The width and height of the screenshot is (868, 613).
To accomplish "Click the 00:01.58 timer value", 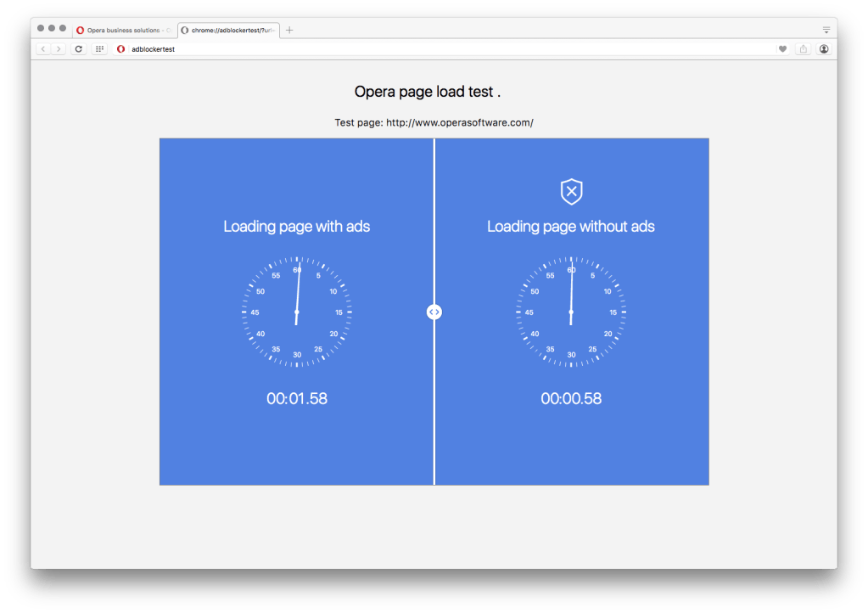I will [x=297, y=399].
